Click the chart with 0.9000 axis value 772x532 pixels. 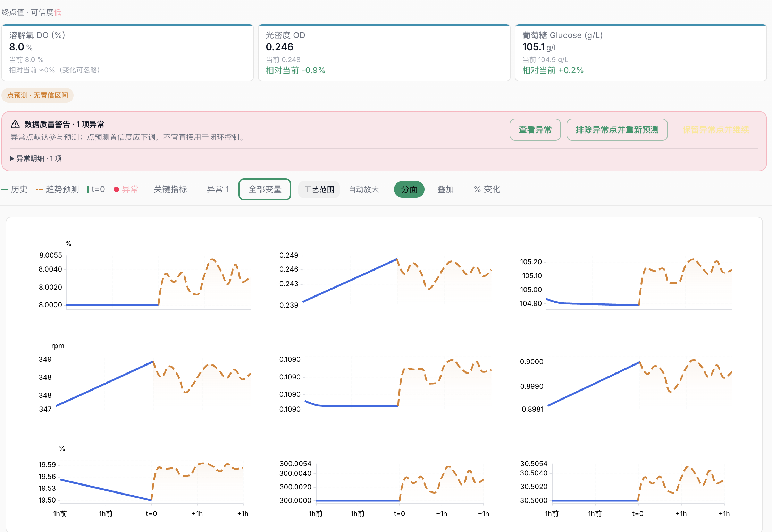pyautogui.click(x=626, y=383)
